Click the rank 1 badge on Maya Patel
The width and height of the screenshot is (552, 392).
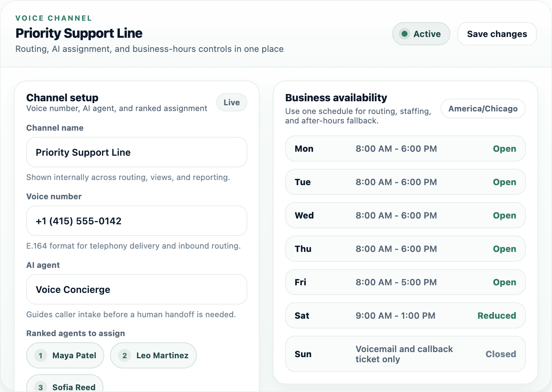click(x=41, y=355)
